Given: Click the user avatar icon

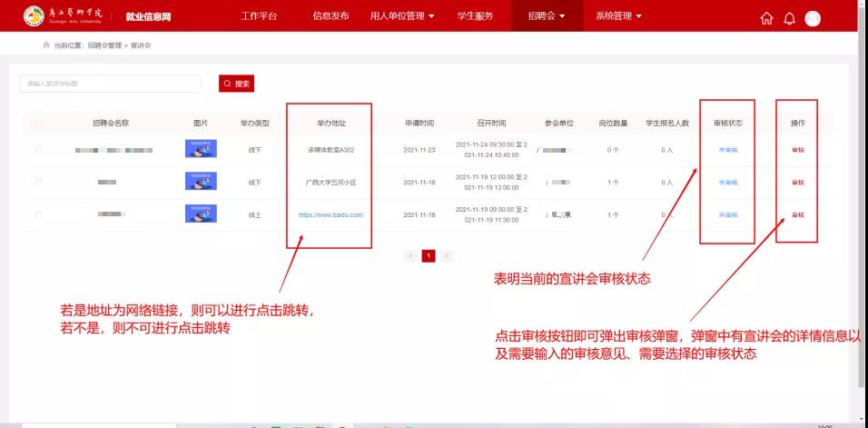Looking at the screenshot, I should click(813, 18).
